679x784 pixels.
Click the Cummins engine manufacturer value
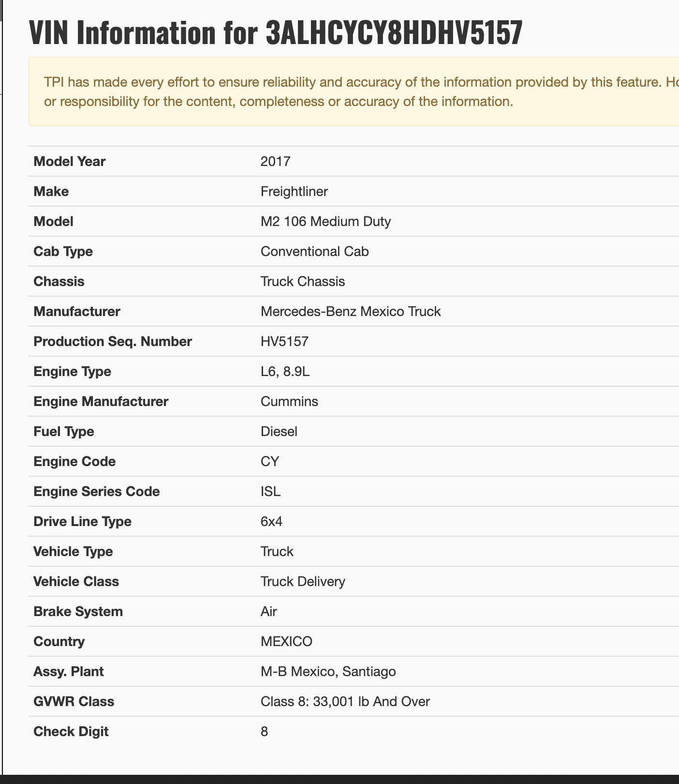289,401
